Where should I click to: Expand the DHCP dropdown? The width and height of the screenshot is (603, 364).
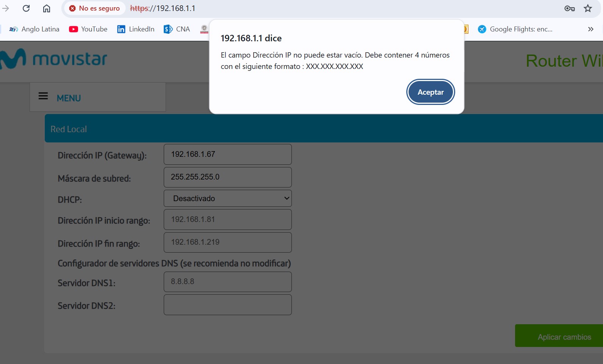[227, 198]
